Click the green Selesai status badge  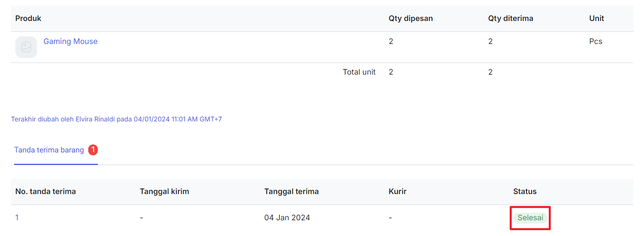[x=530, y=218]
